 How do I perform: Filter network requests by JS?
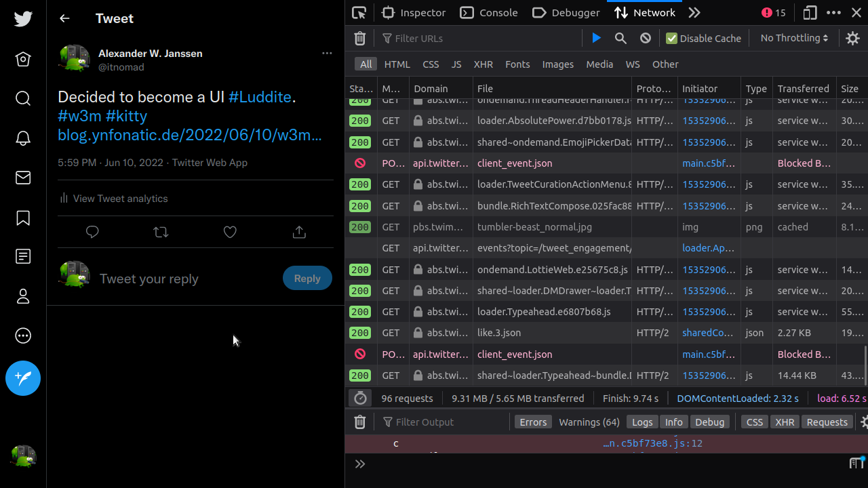pyautogui.click(x=456, y=64)
